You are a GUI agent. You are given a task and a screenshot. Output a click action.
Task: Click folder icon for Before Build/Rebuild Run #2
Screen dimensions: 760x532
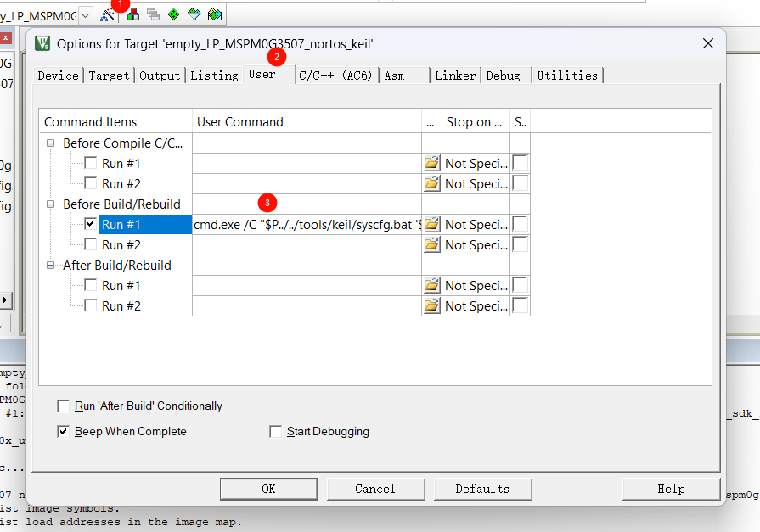pyautogui.click(x=431, y=245)
